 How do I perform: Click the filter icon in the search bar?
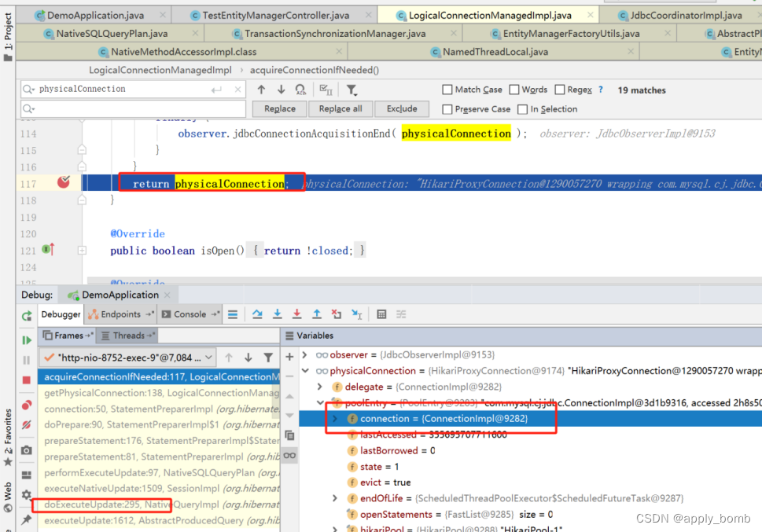pyautogui.click(x=351, y=89)
